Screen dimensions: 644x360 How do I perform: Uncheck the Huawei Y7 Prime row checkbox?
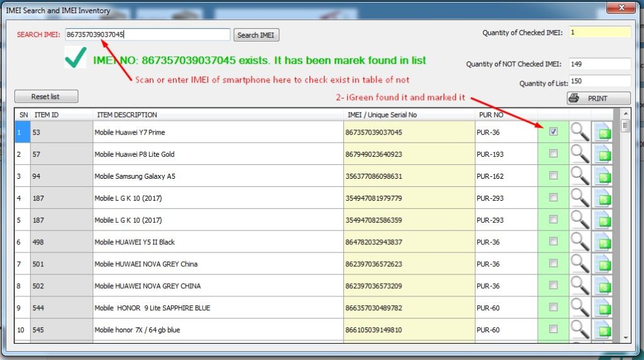pyautogui.click(x=553, y=132)
